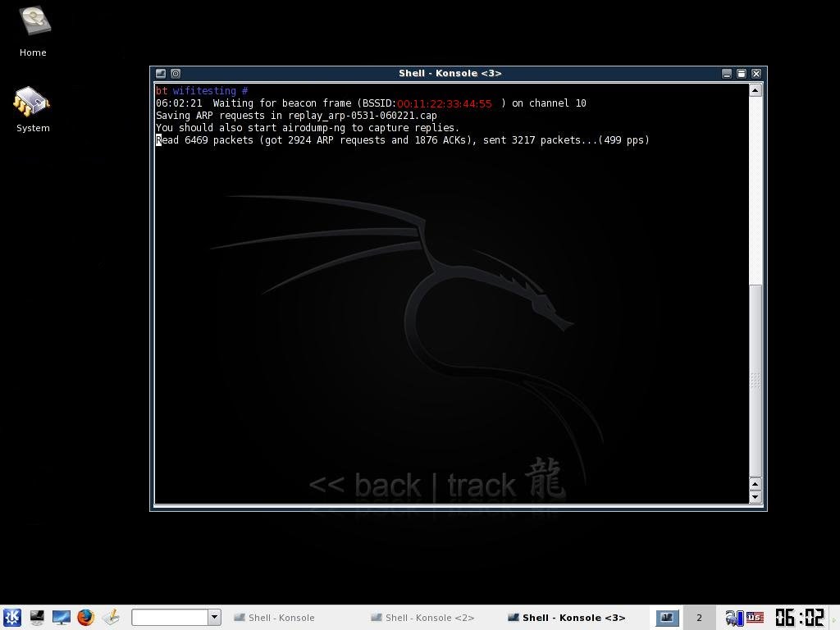Click the panel command input field
This screenshot has width=840, height=630.
pos(169,617)
